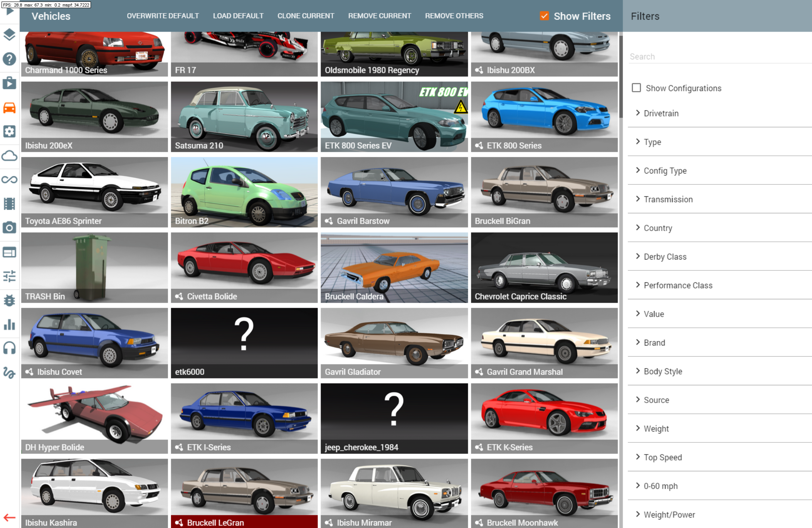This screenshot has width=812, height=528.
Task: Open the camera photo mode icon
Action: (x=9, y=228)
